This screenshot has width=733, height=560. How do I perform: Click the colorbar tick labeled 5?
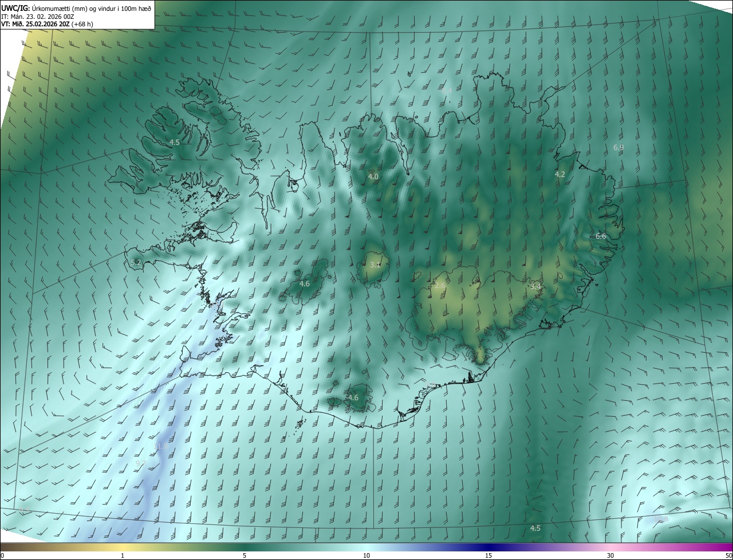point(245,555)
